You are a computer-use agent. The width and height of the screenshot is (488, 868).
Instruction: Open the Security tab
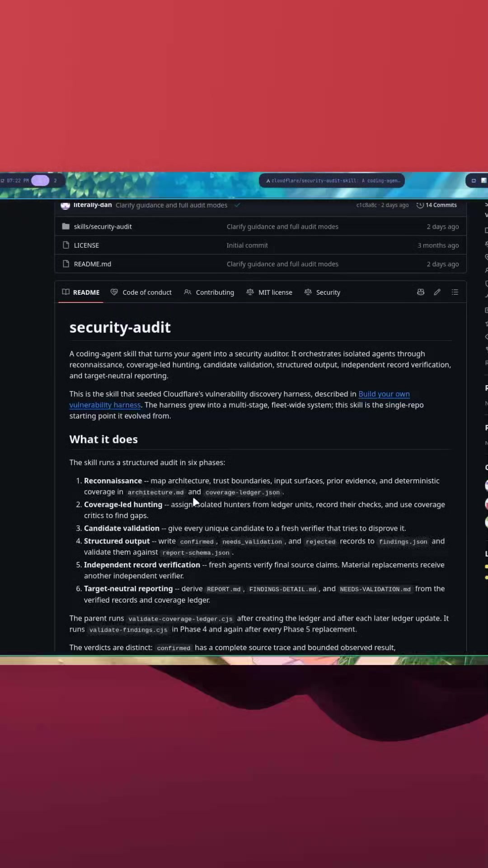pyautogui.click(x=322, y=292)
